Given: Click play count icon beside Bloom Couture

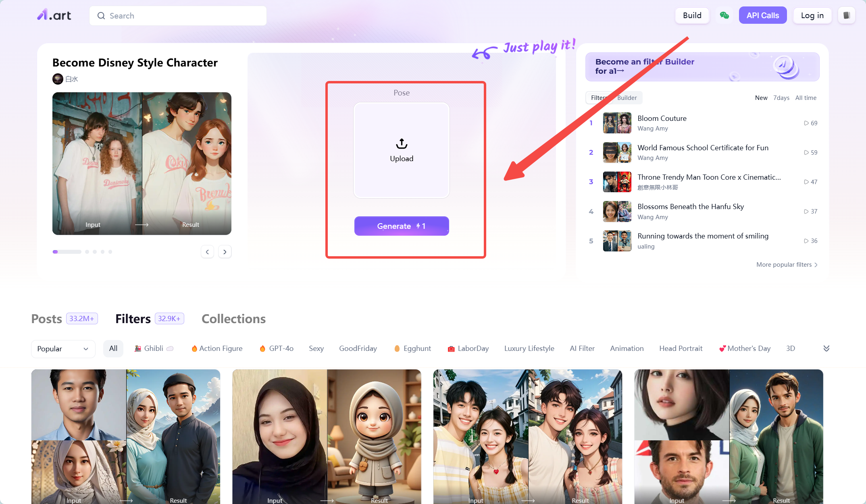Looking at the screenshot, I should [806, 123].
